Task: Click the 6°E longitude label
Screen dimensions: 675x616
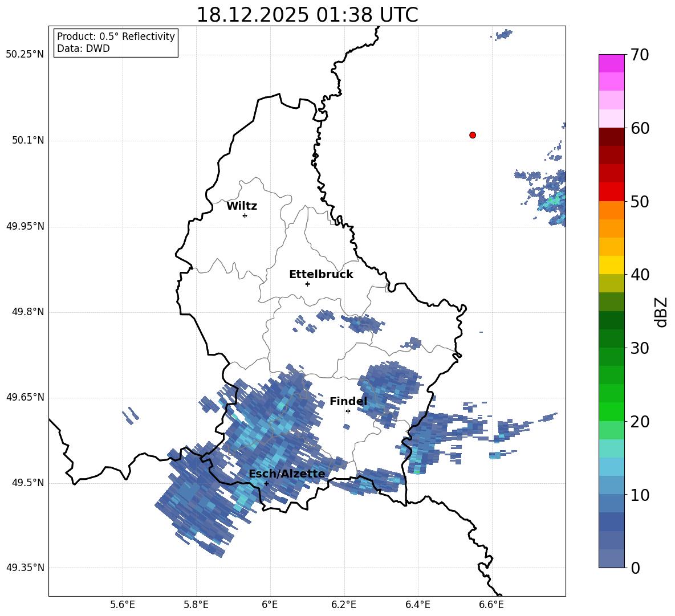Action: 270,605
